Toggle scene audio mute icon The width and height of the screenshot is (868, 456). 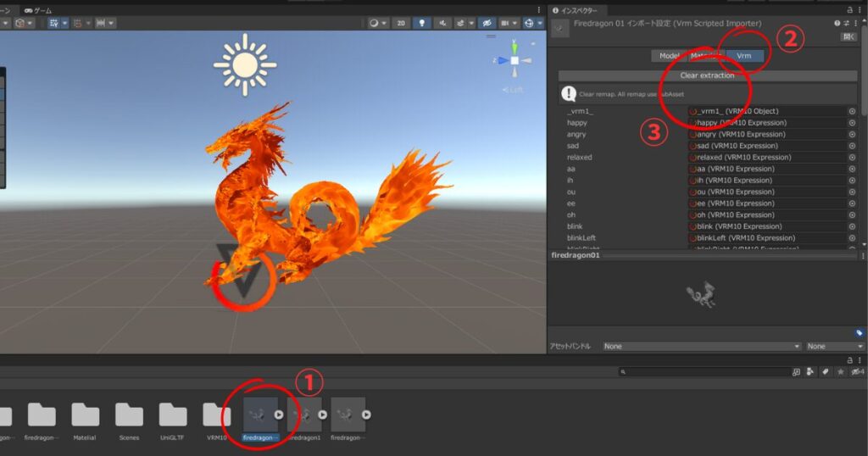(442, 23)
